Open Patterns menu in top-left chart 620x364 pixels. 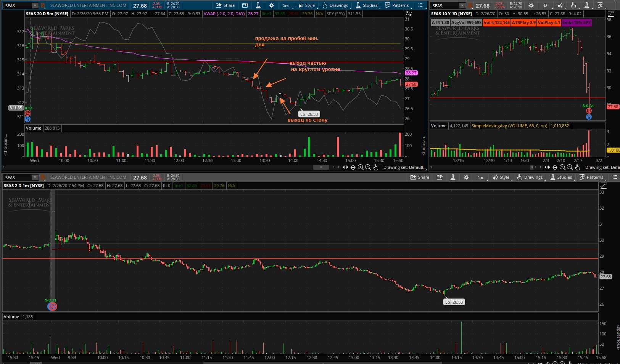point(397,5)
